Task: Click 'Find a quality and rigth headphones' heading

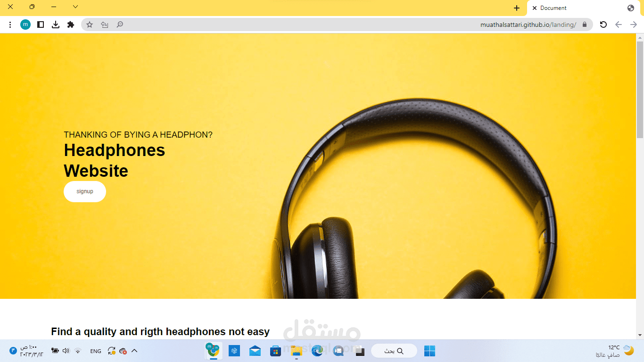Action: tap(160, 332)
